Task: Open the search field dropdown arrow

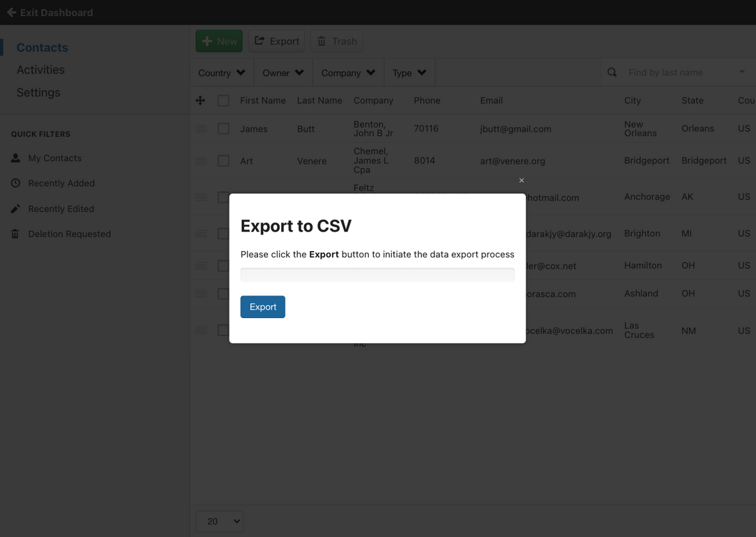Action: tap(742, 72)
